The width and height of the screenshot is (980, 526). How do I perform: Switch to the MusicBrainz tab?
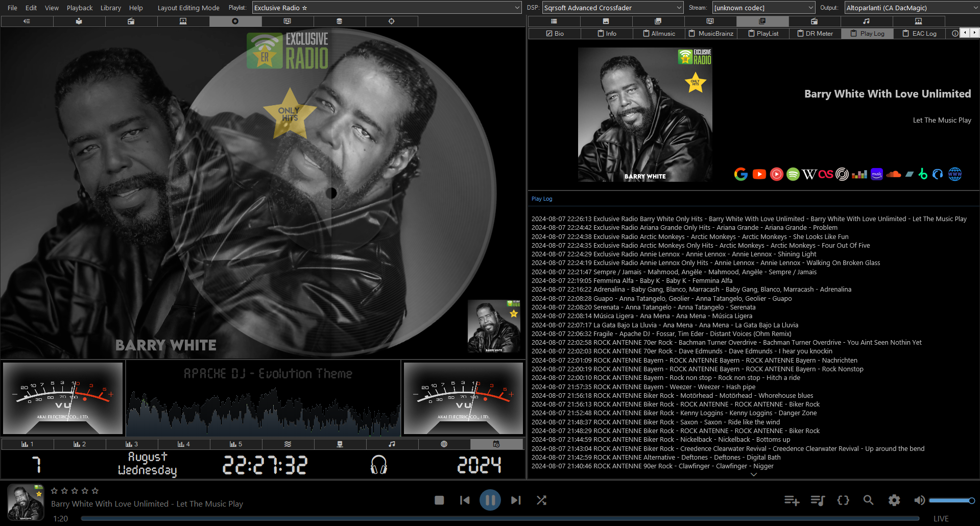pyautogui.click(x=711, y=33)
